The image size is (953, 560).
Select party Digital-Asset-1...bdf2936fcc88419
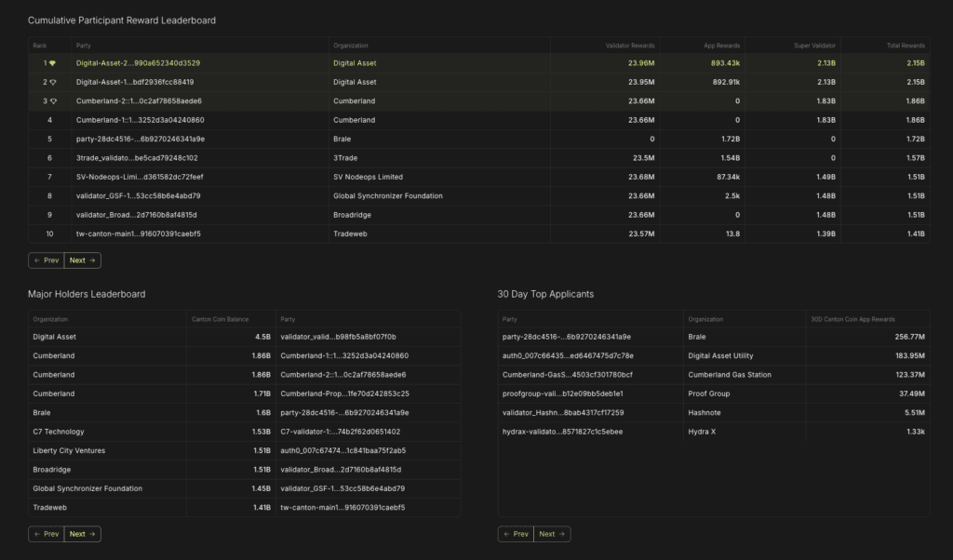click(135, 82)
